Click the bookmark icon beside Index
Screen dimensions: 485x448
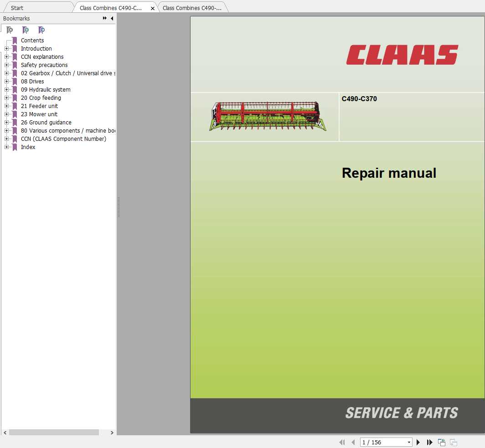pyautogui.click(x=15, y=147)
